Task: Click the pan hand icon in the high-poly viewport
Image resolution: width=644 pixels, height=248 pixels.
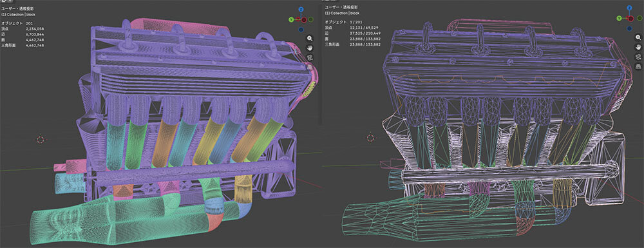Action: click(310, 48)
